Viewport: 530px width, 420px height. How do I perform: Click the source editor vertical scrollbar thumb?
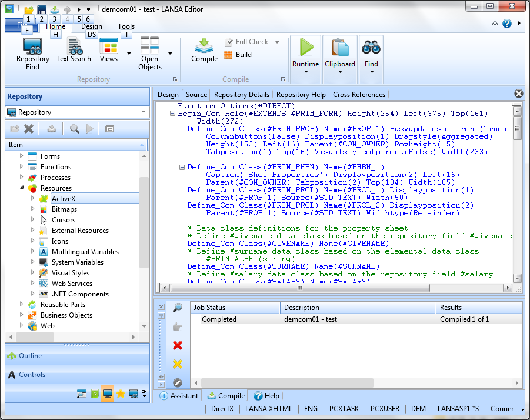coord(517,127)
